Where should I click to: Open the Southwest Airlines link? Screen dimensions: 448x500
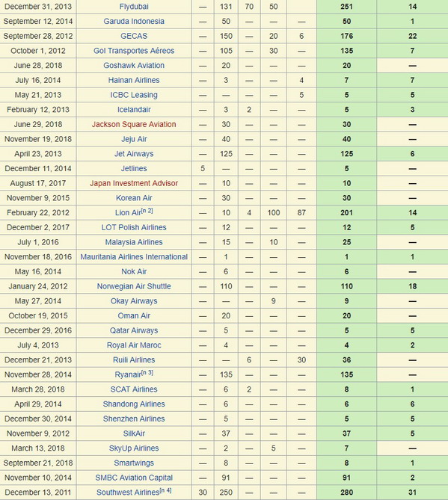click(x=128, y=493)
